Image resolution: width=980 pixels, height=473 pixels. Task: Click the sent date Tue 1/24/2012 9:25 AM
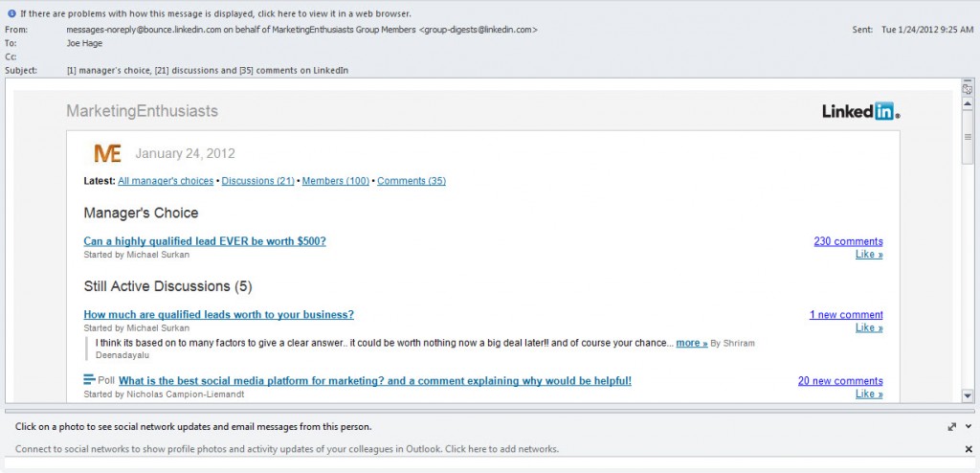click(x=927, y=30)
